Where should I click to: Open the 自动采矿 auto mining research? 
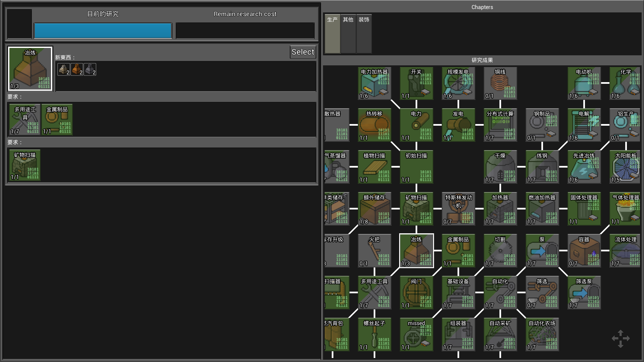click(500, 334)
